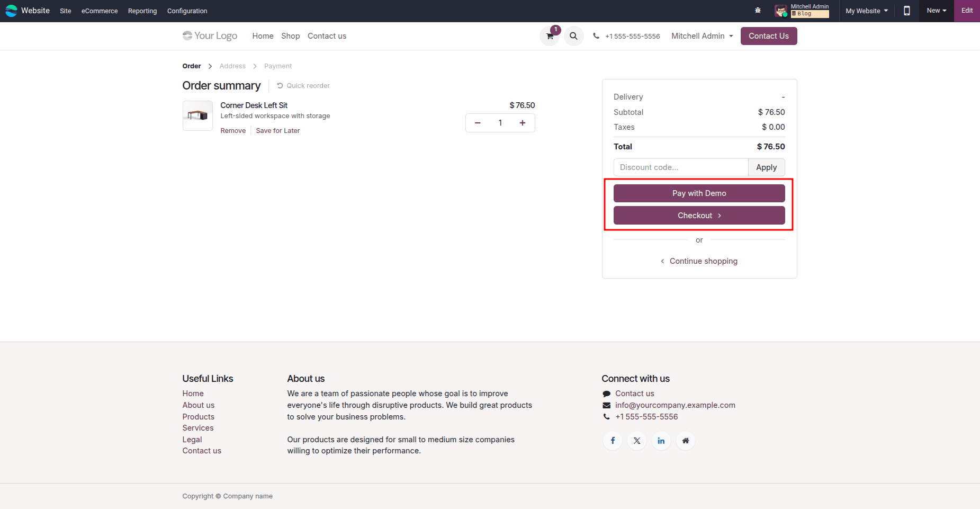Image resolution: width=980 pixels, height=509 pixels.
Task: Increase quantity with plus button
Action: 523,123
